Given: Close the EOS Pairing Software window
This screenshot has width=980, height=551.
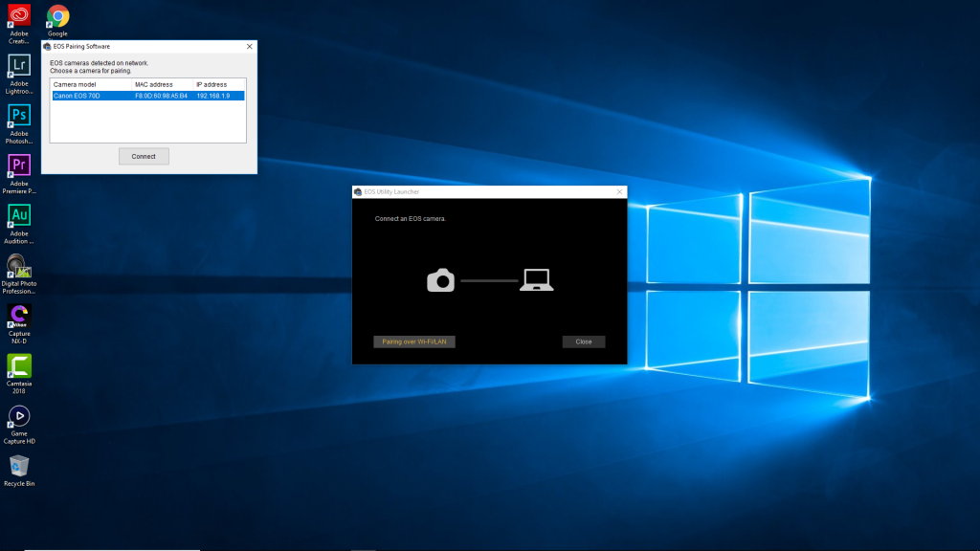Looking at the screenshot, I should pos(250,46).
